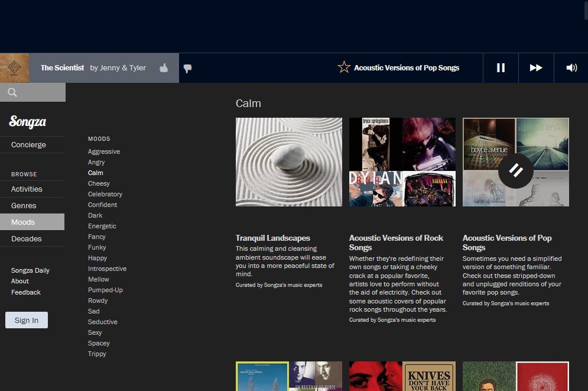Select the Spacey mood
Screen dimensions: 588x391
[99, 343]
